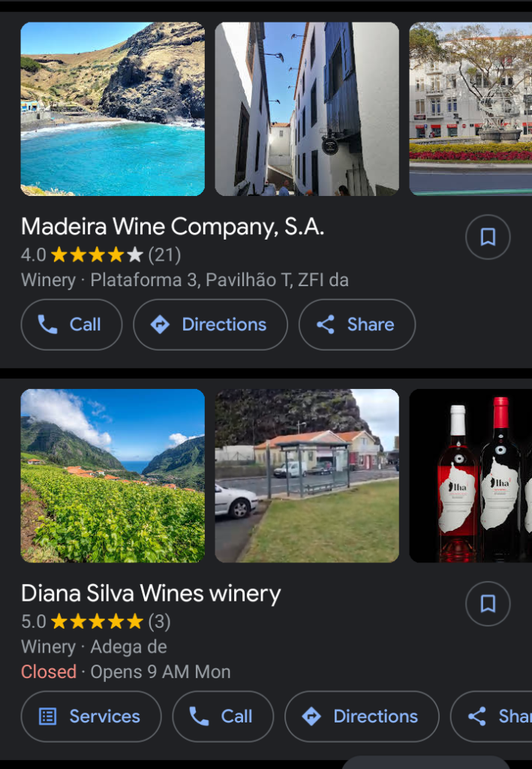Tap the Diana Silva five-star rating
The image size is (532, 769).
point(97,622)
